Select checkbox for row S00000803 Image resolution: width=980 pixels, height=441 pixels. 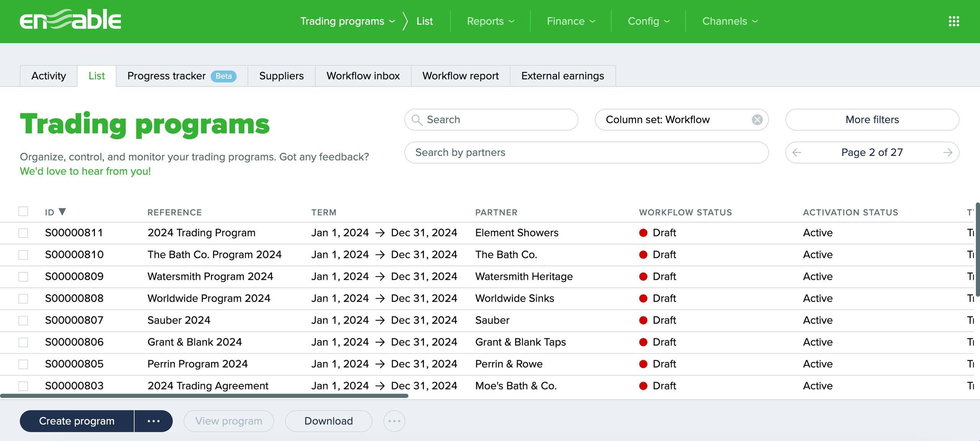(x=23, y=386)
